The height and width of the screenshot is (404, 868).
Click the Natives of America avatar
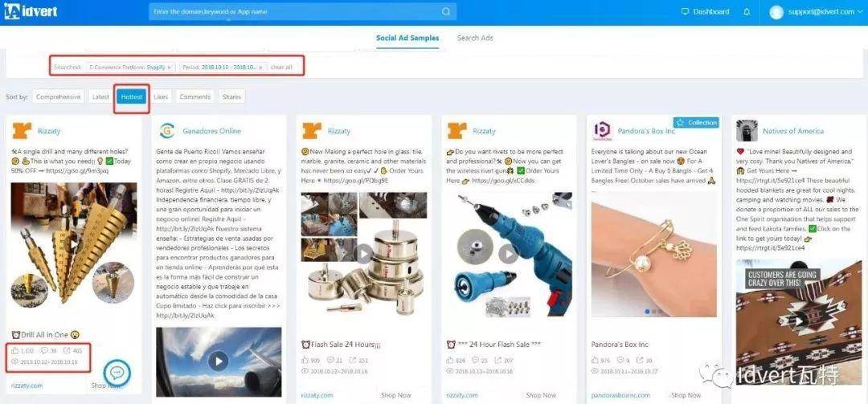[747, 131]
